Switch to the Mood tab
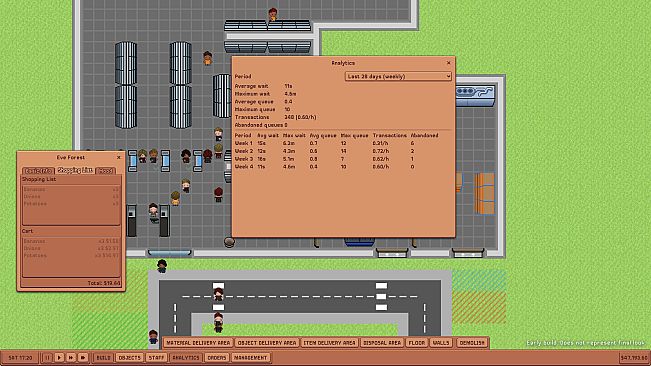The height and width of the screenshot is (366, 651). click(105, 171)
